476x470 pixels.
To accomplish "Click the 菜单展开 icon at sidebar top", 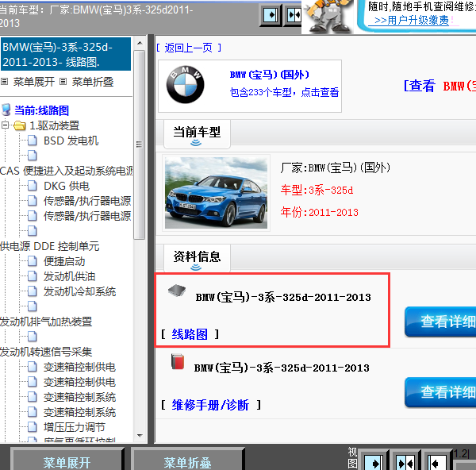I will (4, 82).
